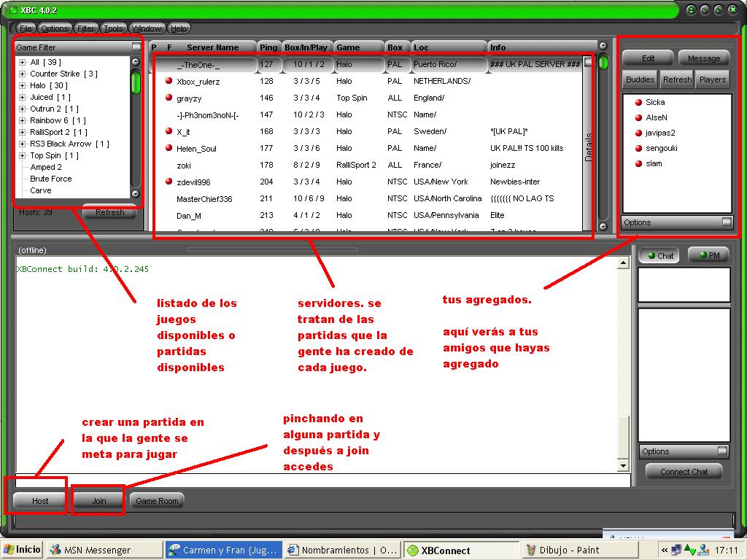Select buddy javipas2 status icon
This screenshot has width=747, height=560.
click(639, 133)
